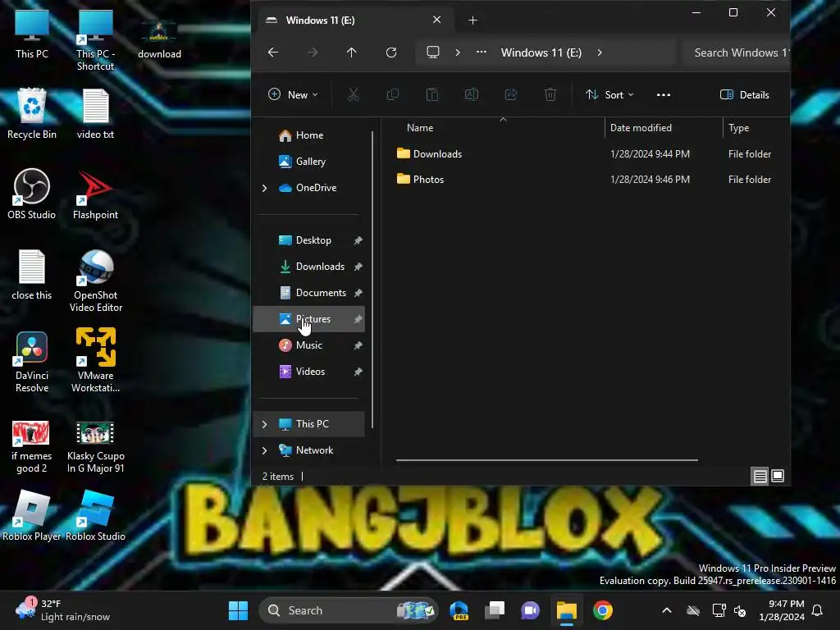Click the VMware Workstation desktop icon
840x630 pixels.
pos(95,360)
